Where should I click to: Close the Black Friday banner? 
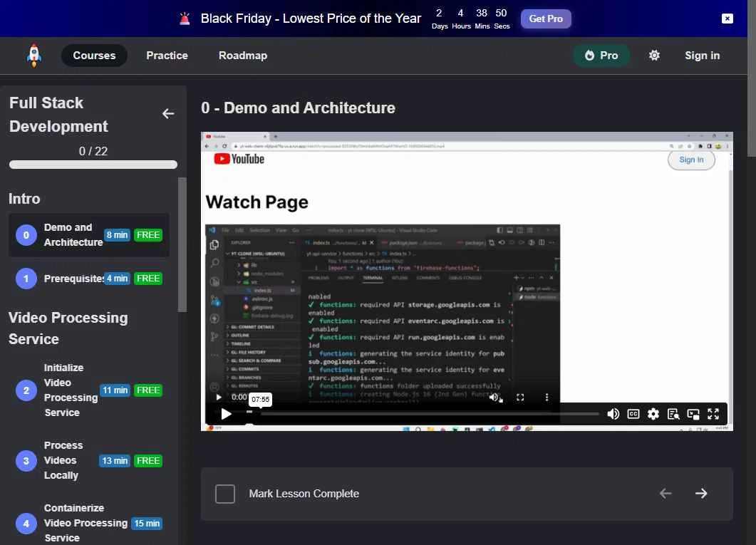click(x=727, y=19)
